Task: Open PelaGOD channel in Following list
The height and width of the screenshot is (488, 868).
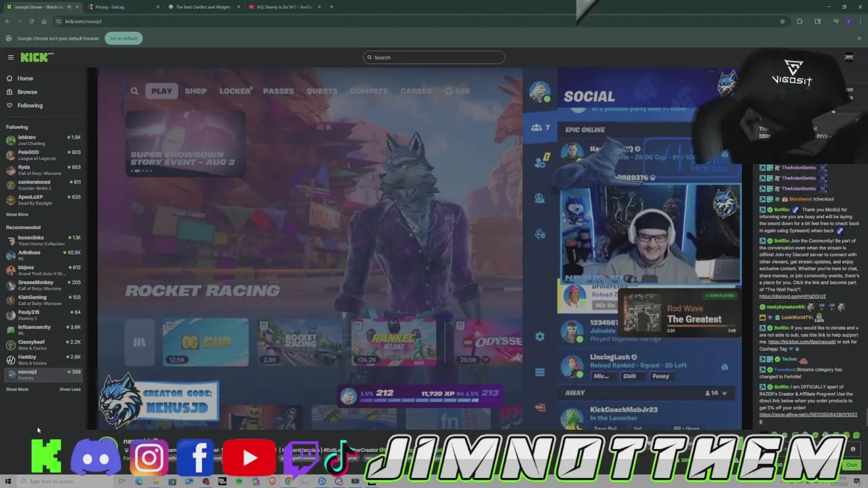Action: (x=43, y=155)
